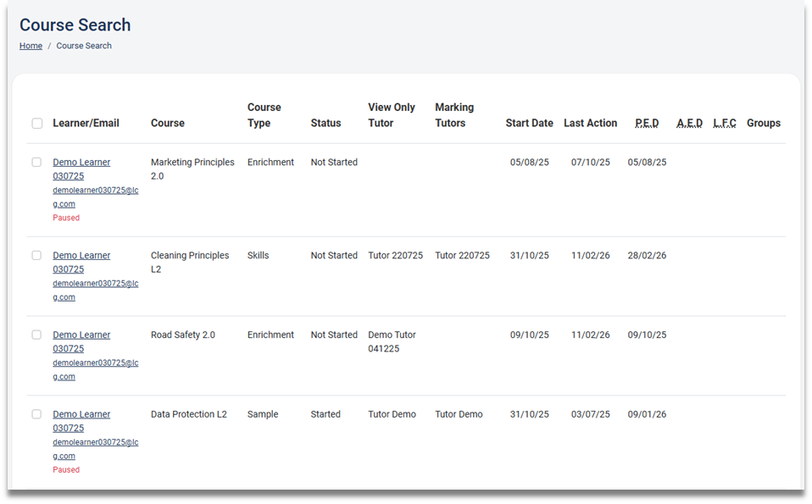
Task: Check the Marketing Principles 2.0 row checkbox
Action: 36,163
